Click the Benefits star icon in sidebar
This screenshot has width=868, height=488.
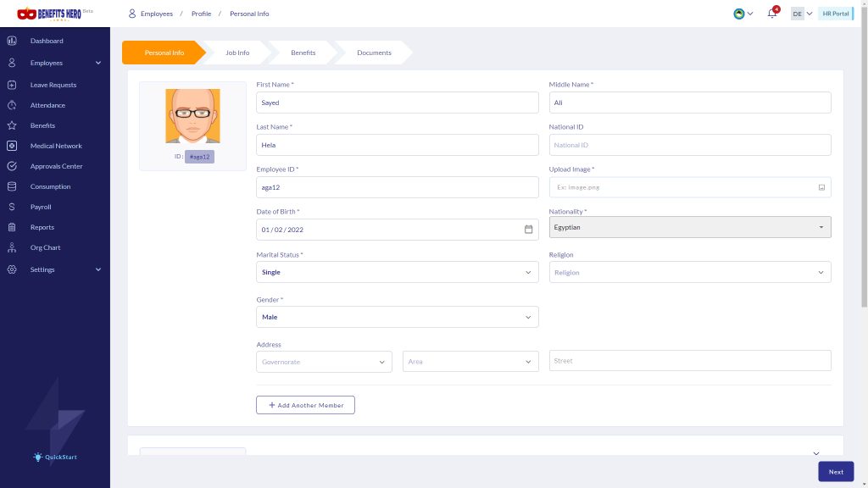12,125
